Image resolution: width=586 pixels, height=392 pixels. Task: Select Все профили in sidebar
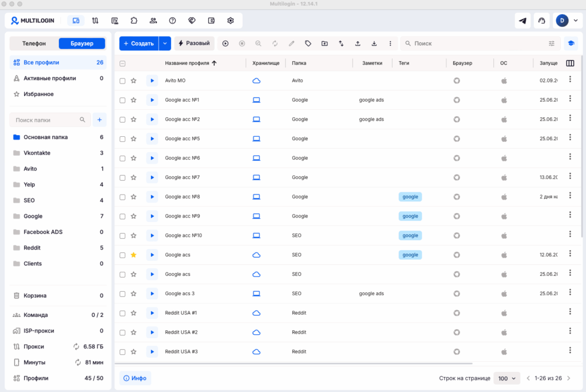click(58, 62)
